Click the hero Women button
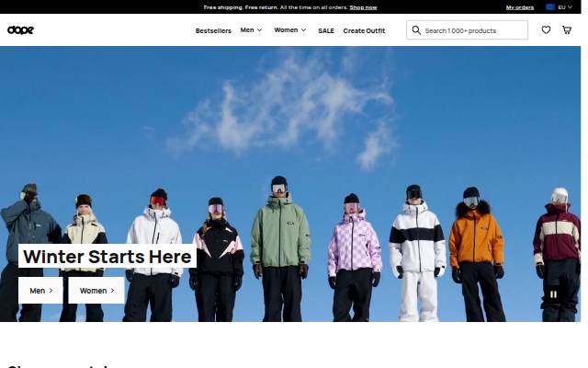Screen dimensions: 588x368 [x=96, y=291]
